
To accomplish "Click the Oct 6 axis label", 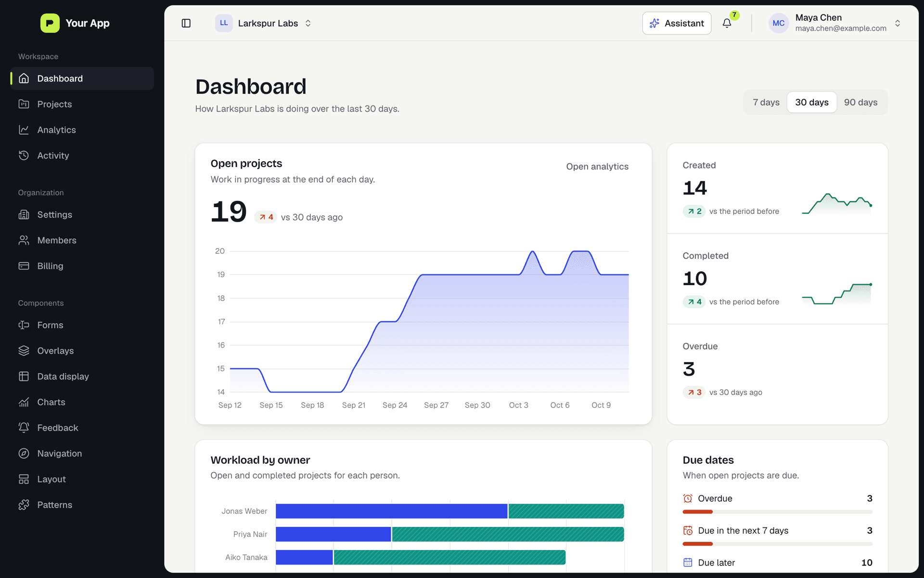I will [x=560, y=405].
